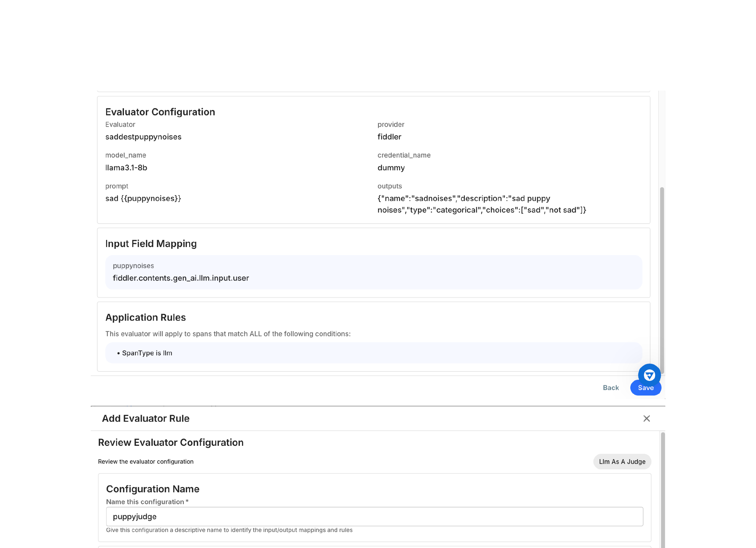Click the blue Fiddler widget icon

650,375
